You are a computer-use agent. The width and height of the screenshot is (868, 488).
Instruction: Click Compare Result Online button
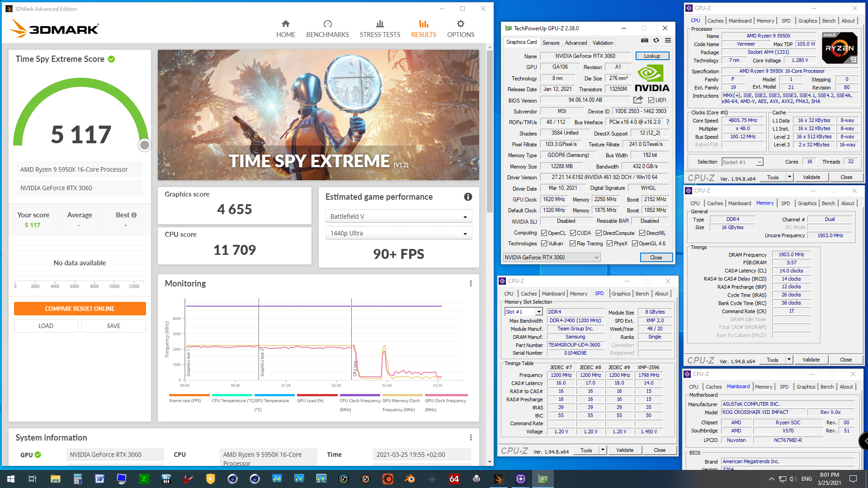tap(80, 309)
